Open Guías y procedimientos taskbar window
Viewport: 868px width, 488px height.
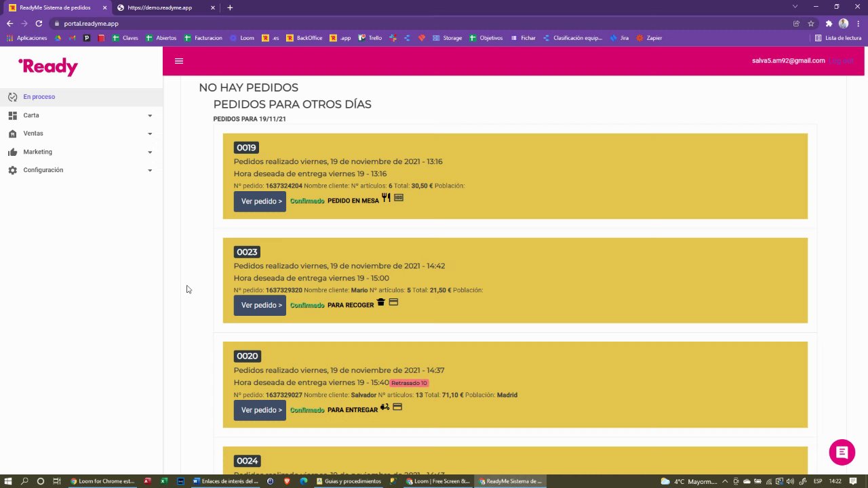(348, 481)
